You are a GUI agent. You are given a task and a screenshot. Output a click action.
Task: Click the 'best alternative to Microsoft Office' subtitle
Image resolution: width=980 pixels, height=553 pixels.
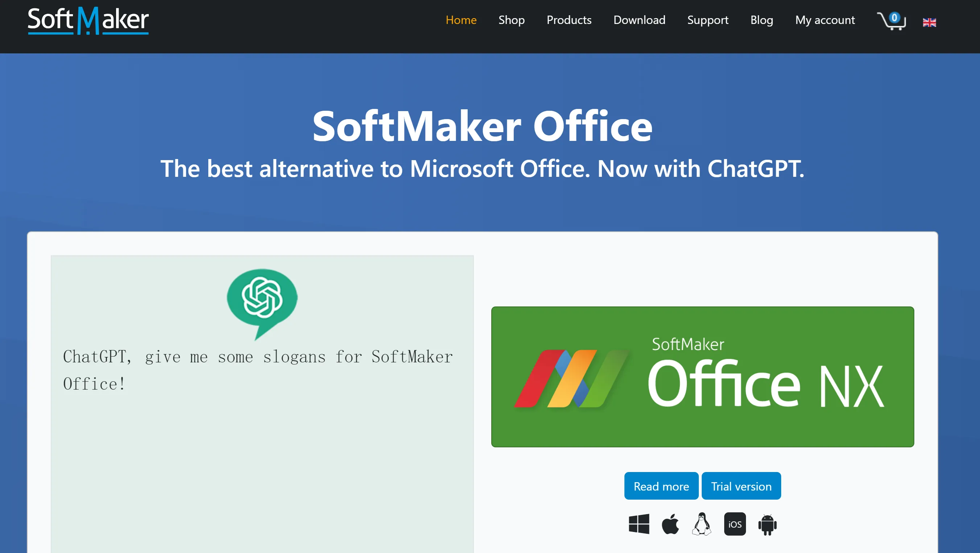(483, 168)
